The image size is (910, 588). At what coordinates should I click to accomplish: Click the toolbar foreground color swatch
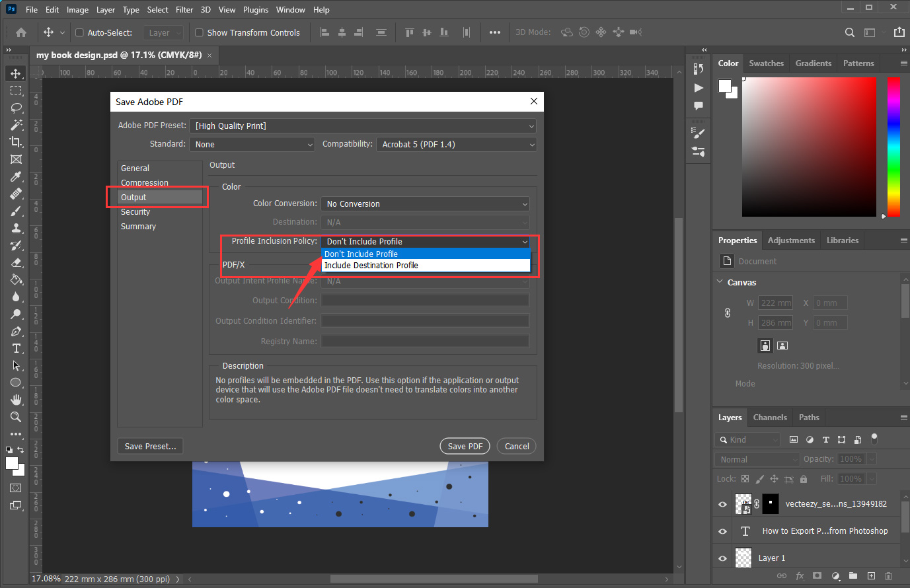tap(12, 463)
